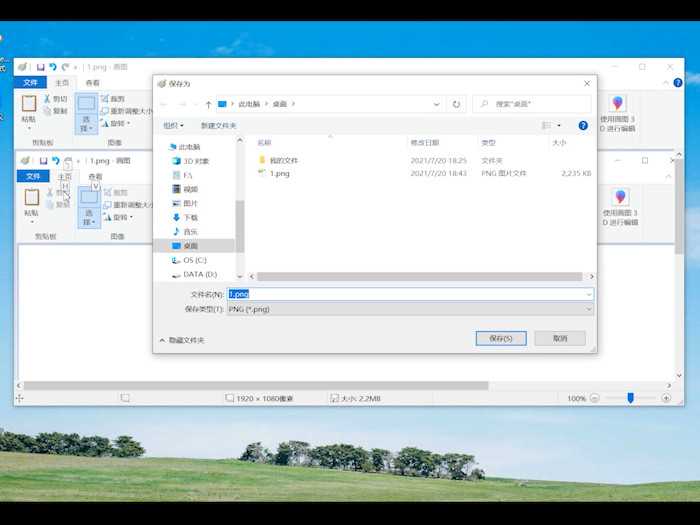The width and height of the screenshot is (700, 525).
Task: Expand the 组织 menu in the dialog toolbar
Action: tap(173, 126)
